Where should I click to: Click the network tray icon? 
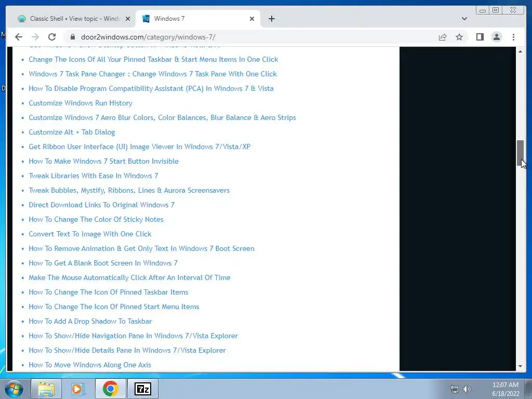pyautogui.click(x=454, y=389)
